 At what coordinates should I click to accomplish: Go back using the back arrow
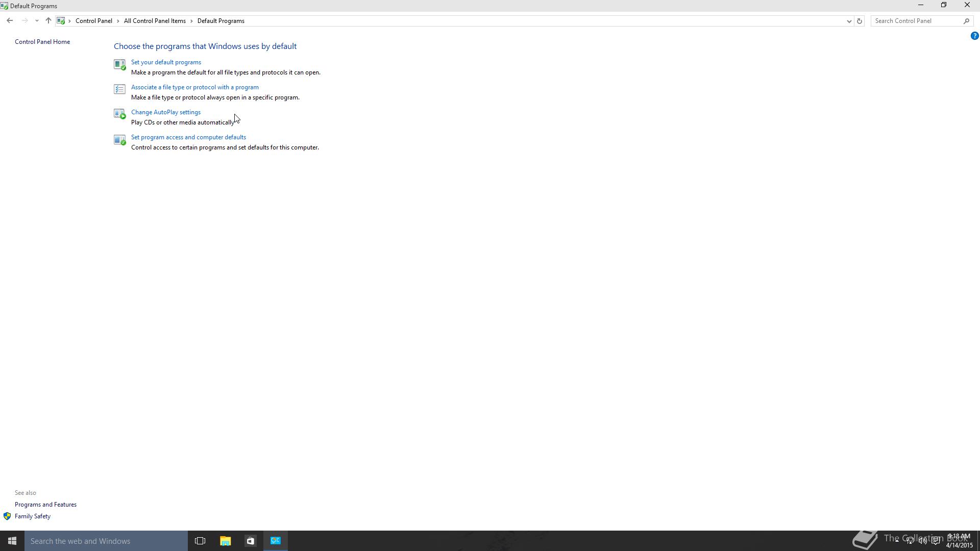[x=10, y=21]
